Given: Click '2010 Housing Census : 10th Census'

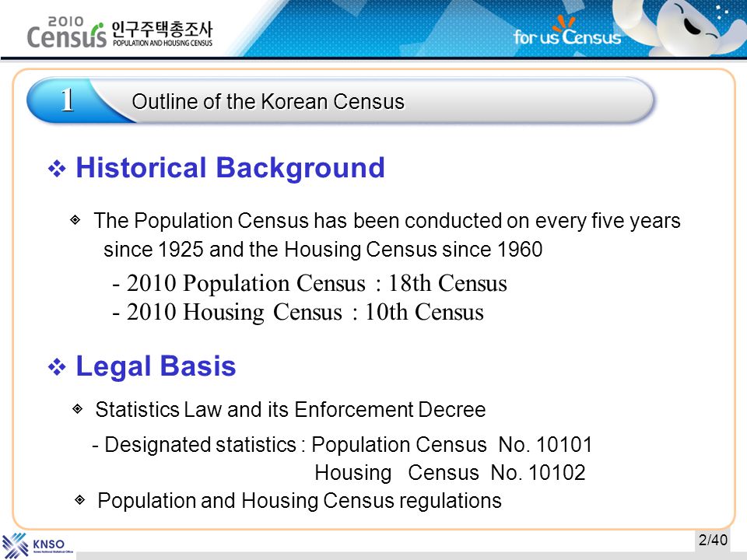Looking at the screenshot, I should (x=298, y=313).
